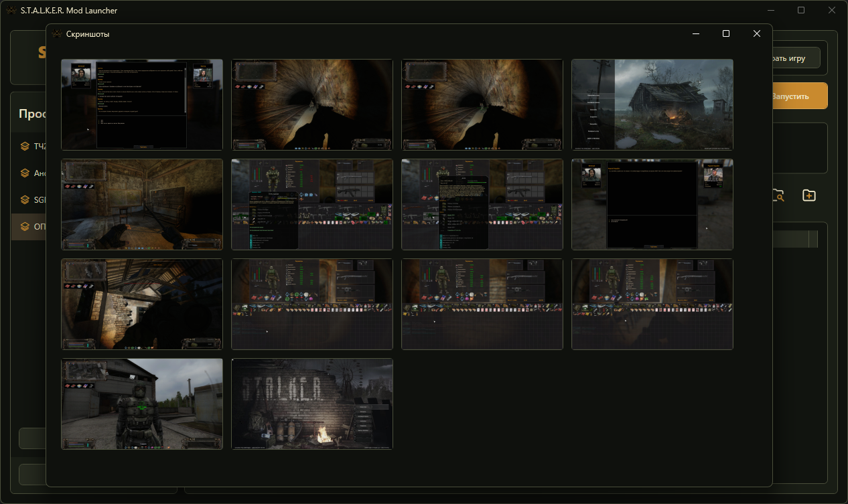
Task: Open screenshot of brick wall under roof
Action: 142,304
